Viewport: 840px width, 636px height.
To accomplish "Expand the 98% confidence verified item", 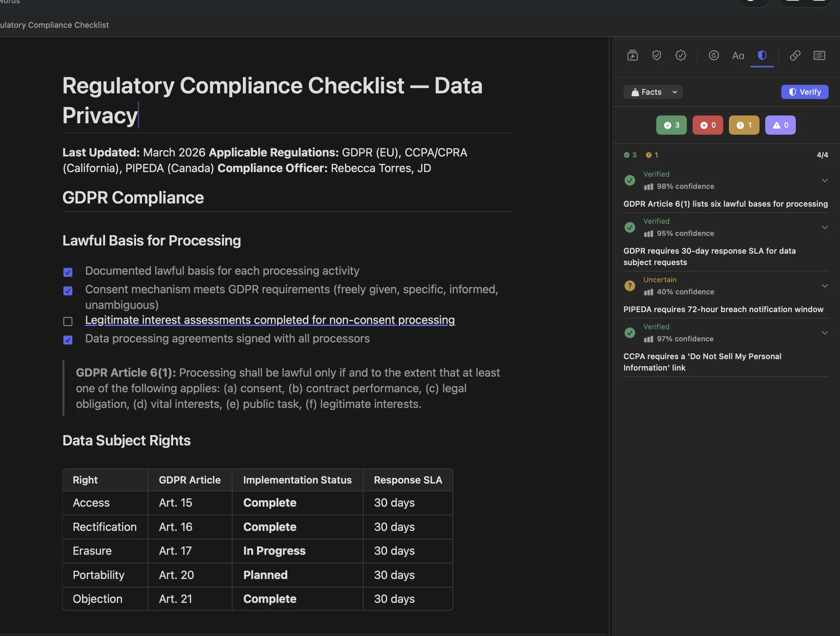I will click(825, 180).
